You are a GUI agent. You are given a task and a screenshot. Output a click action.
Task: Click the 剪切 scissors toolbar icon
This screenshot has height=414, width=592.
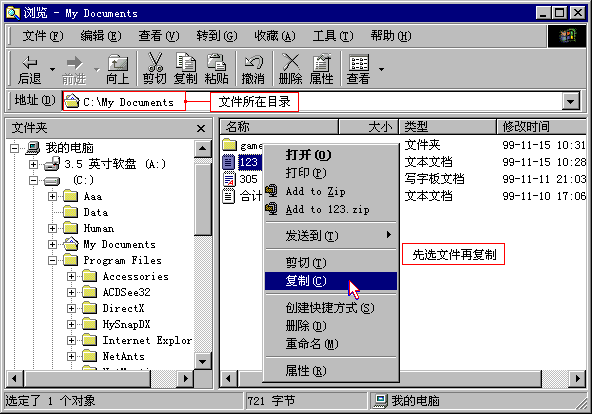(x=155, y=62)
